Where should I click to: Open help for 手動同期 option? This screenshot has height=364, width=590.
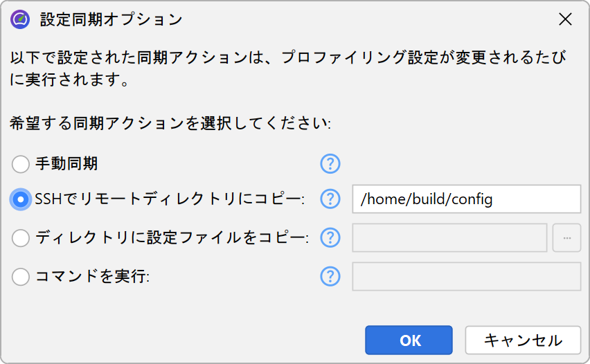tap(330, 164)
